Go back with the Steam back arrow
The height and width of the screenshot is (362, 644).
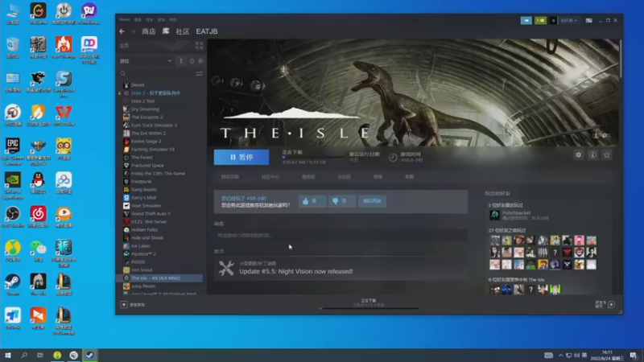(x=122, y=31)
